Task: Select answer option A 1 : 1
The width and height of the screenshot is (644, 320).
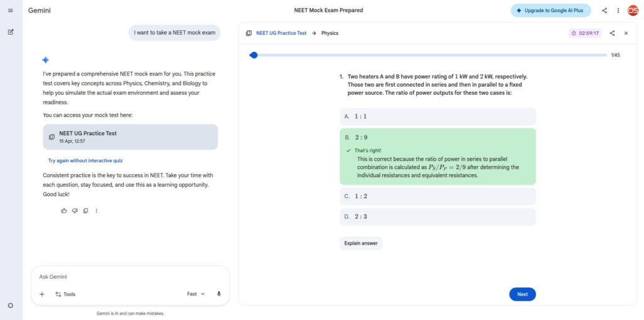Action: click(438, 117)
